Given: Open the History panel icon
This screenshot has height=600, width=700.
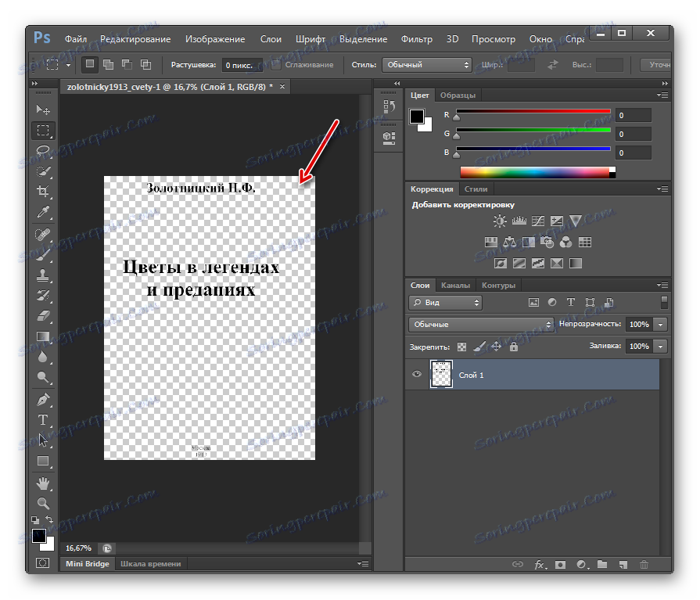Looking at the screenshot, I should point(389,106).
